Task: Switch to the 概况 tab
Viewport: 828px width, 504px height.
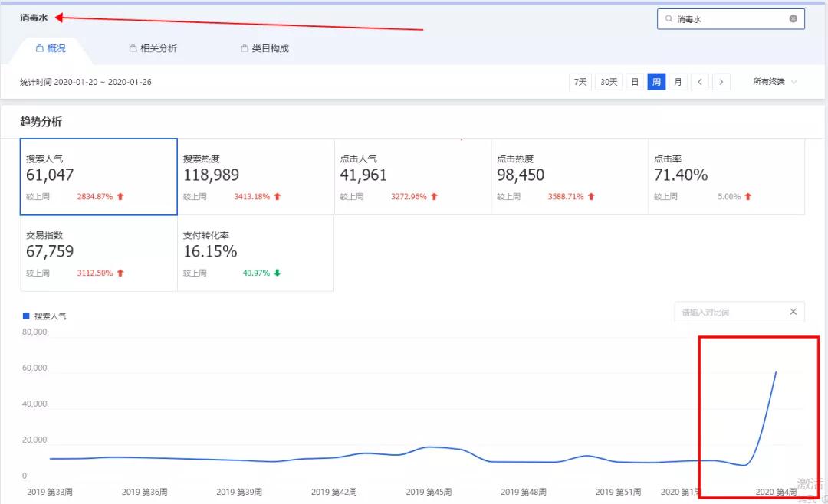Action: tap(51, 48)
